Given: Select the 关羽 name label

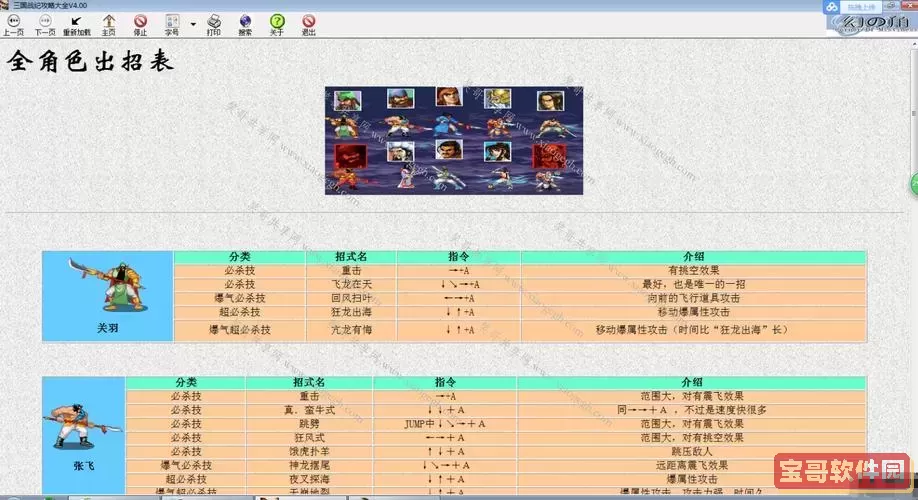Looking at the screenshot, I should pyautogui.click(x=108, y=328).
